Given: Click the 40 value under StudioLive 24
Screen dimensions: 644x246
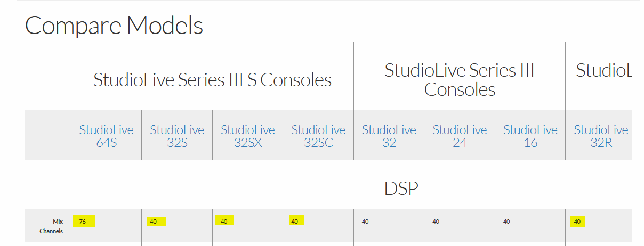Looking at the screenshot, I should click(x=436, y=221).
